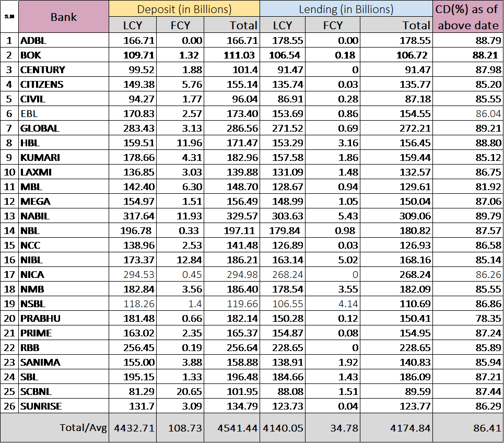Image resolution: width=504 pixels, height=443 pixels.
Task: Click the Total subheader under Lending
Action: [x=396, y=25]
